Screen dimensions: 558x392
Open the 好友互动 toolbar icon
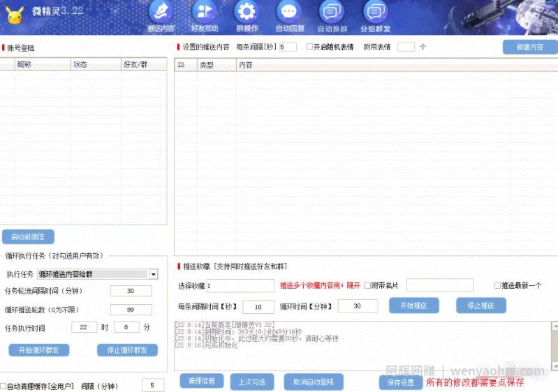coord(204,16)
